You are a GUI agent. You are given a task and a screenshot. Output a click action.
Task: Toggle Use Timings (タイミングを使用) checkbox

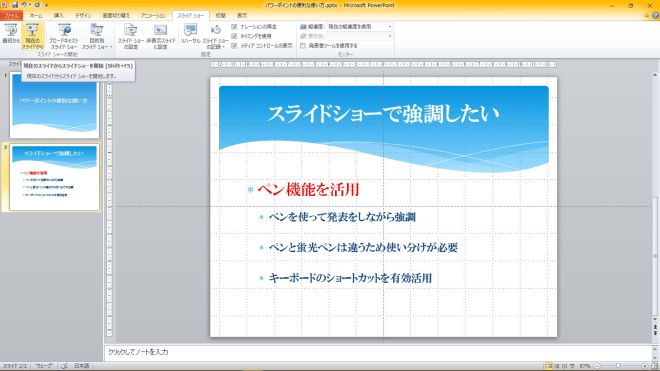click(x=234, y=36)
